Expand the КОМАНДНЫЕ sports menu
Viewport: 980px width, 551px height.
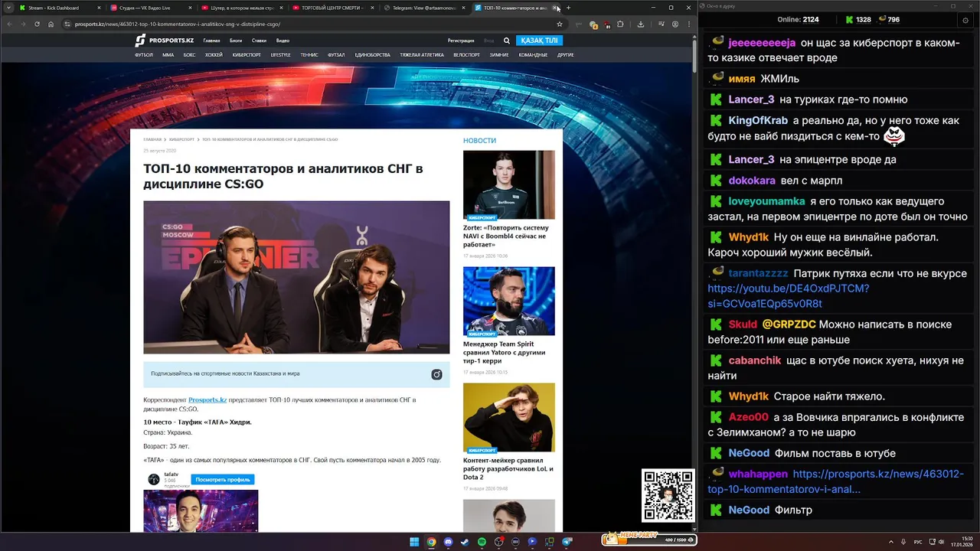tap(533, 55)
